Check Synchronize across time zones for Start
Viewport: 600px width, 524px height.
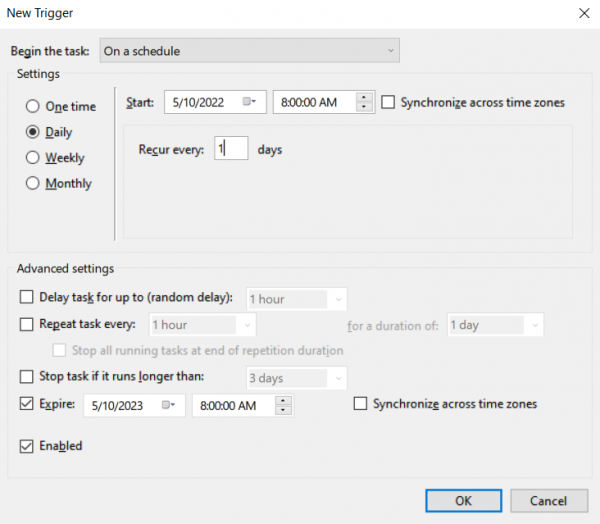[x=388, y=102]
